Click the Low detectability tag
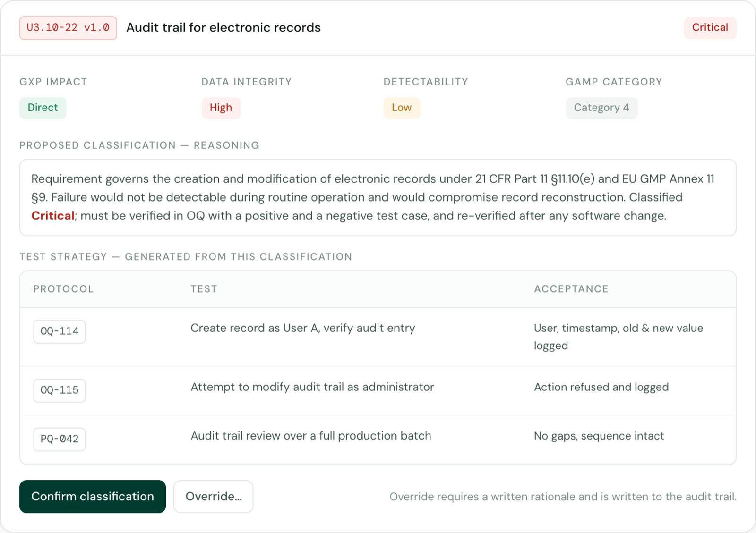Image resolution: width=756 pixels, height=533 pixels. (402, 108)
